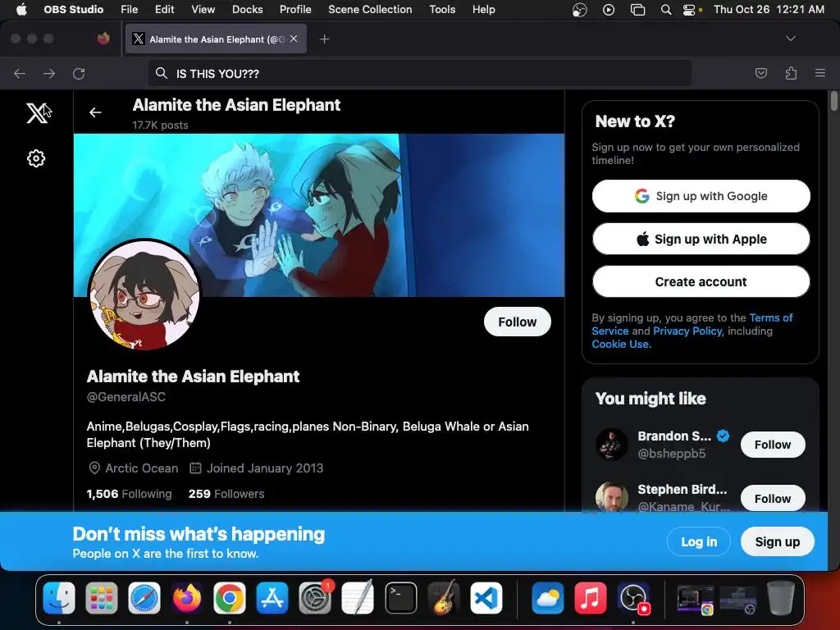
Task: Expand the list all tabs chevron
Action: [790, 39]
